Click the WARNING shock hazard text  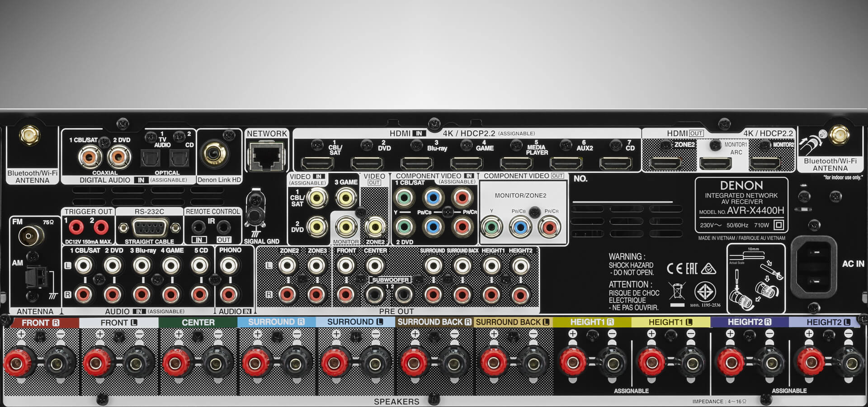(631, 265)
